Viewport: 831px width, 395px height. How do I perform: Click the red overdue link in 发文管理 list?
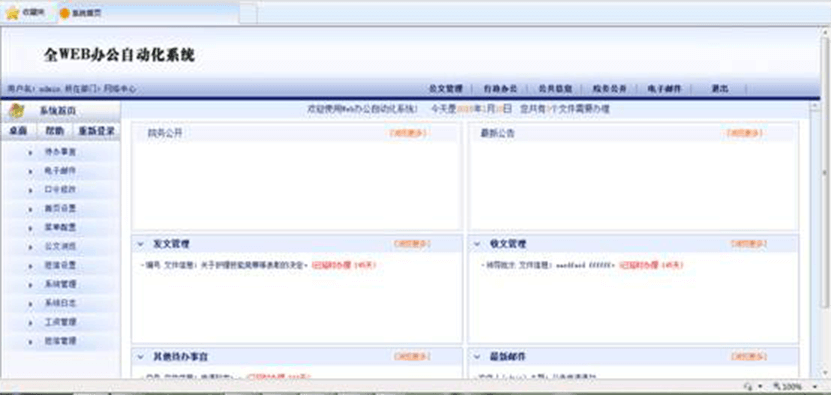[x=343, y=265]
